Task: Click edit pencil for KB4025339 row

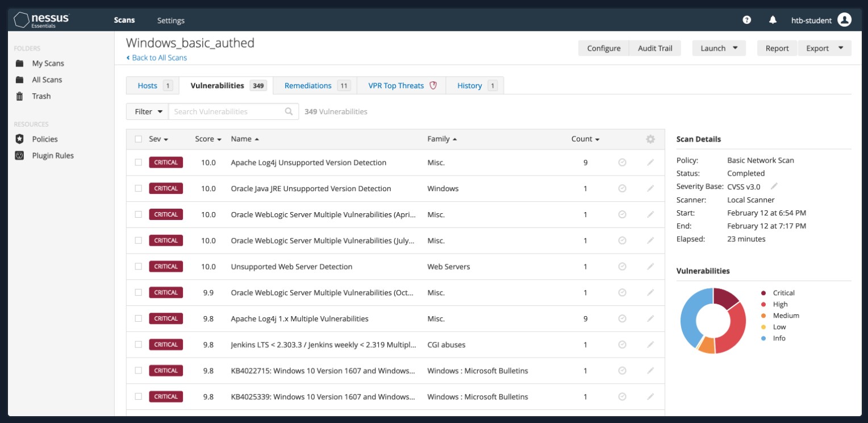Action: point(650,396)
